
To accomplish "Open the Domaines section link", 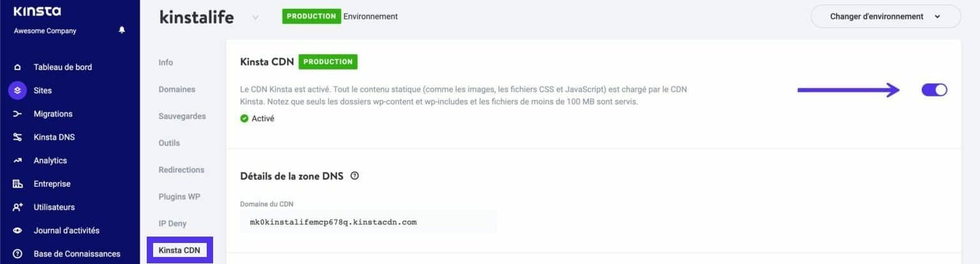I will pyautogui.click(x=177, y=89).
